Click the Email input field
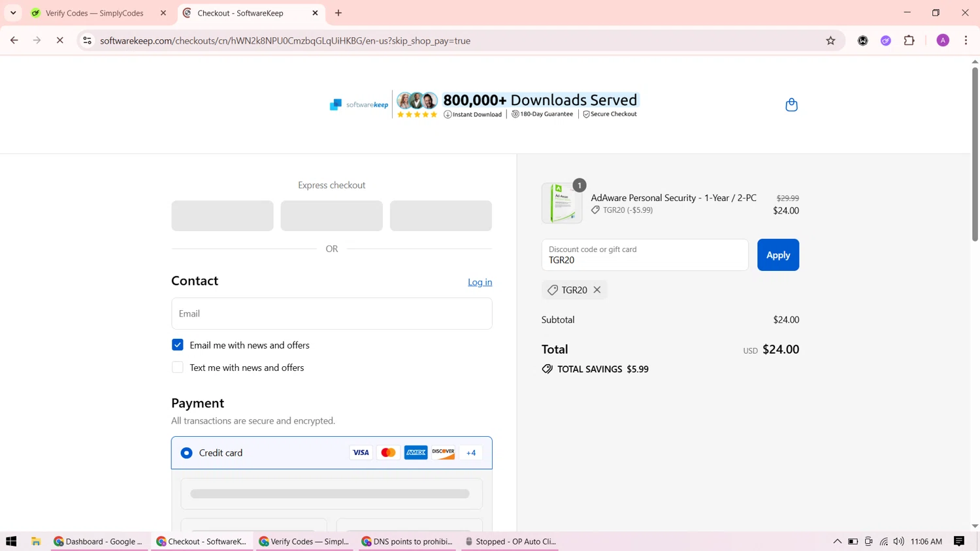Viewport: 980px width, 551px height. coord(332,313)
